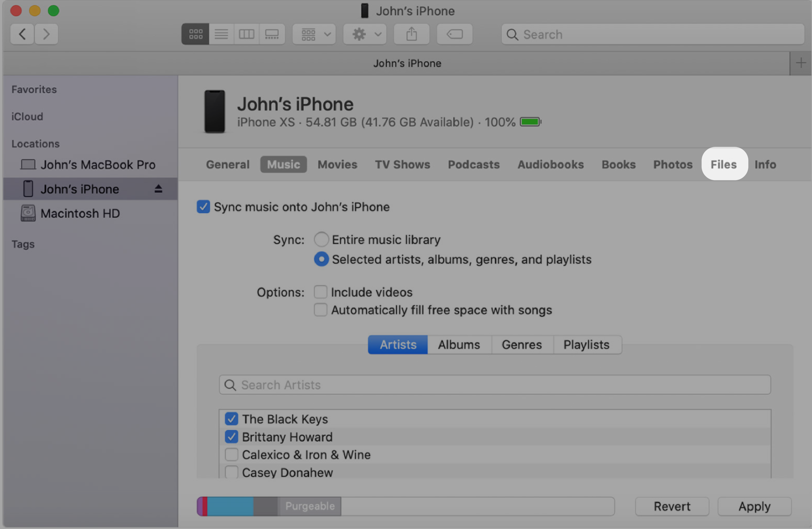Select selected artists albums genres playlists option
Image resolution: width=812 pixels, height=529 pixels.
[320, 259]
